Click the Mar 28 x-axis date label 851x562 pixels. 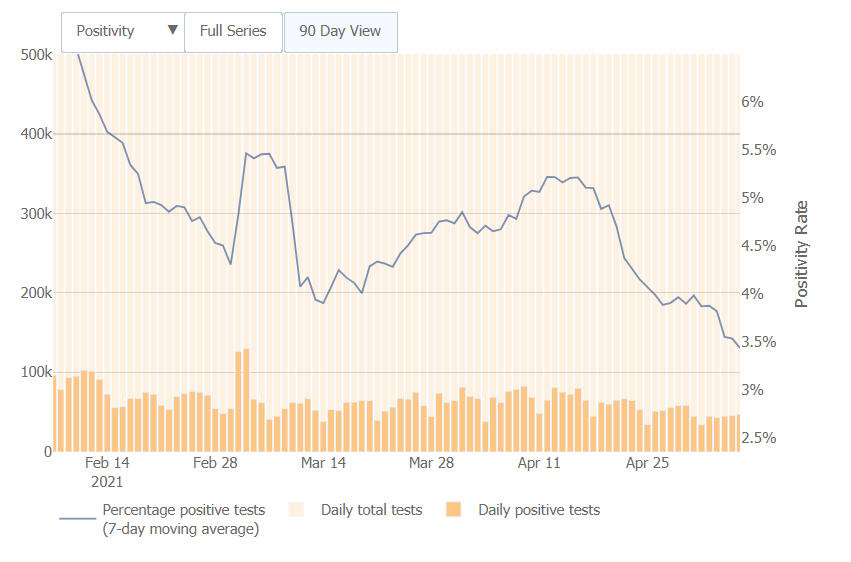coord(431,463)
